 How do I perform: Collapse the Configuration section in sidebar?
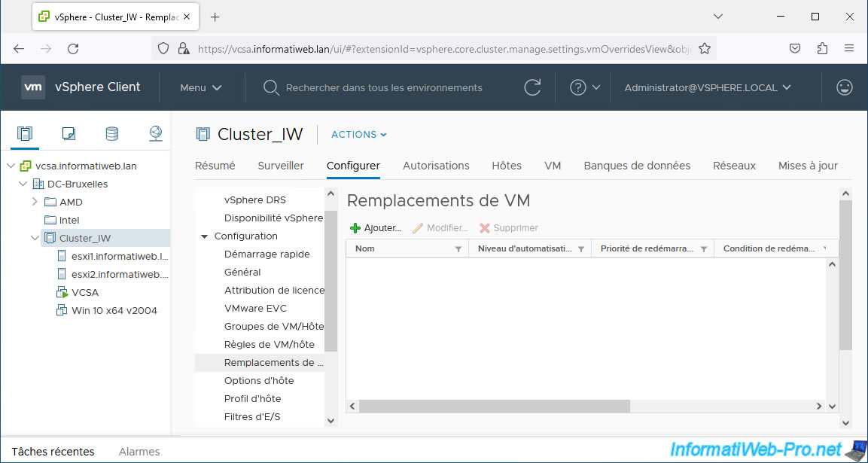pyautogui.click(x=205, y=236)
